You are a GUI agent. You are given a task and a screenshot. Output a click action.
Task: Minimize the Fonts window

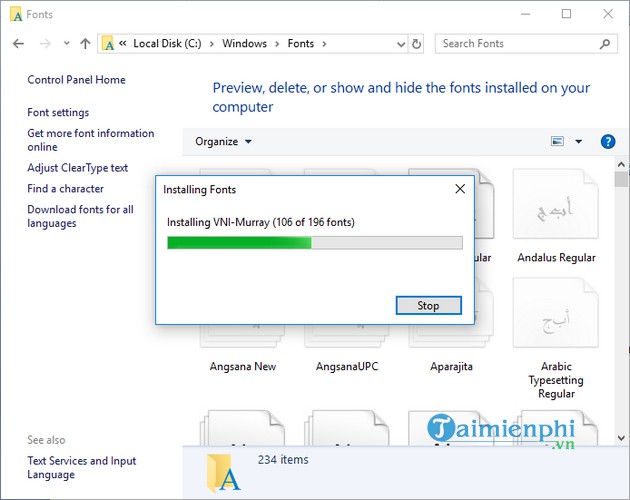526,14
